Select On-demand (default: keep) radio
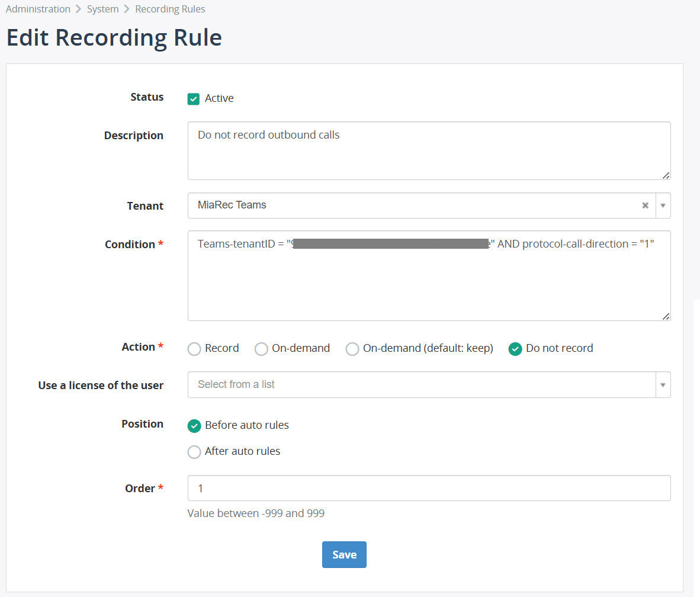Image resolution: width=700 pixels, height=597 pixels. point(352,349)
